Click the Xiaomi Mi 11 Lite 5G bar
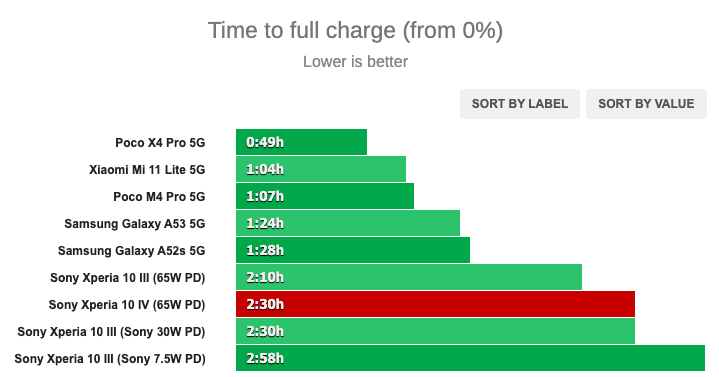The height and width of the screenshot is (377, 719). pos(321,169)
